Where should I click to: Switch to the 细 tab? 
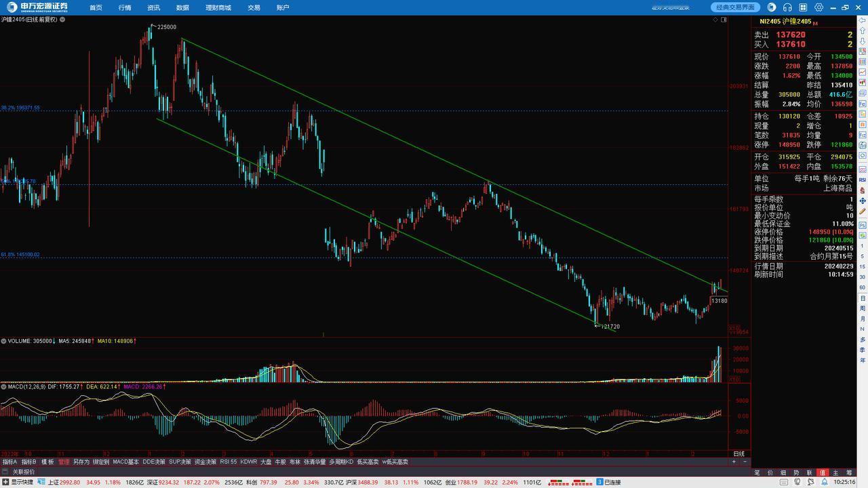tap(783, 472)
